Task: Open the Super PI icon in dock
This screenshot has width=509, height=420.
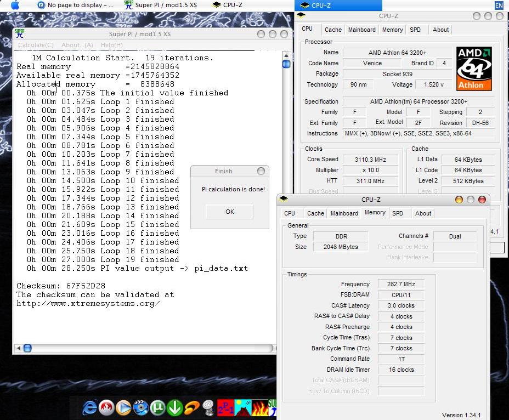Action: pos(273,408)
